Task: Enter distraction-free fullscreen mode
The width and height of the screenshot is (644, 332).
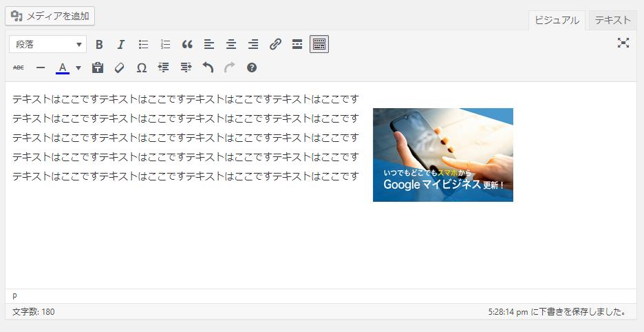Action: point(623,43)
